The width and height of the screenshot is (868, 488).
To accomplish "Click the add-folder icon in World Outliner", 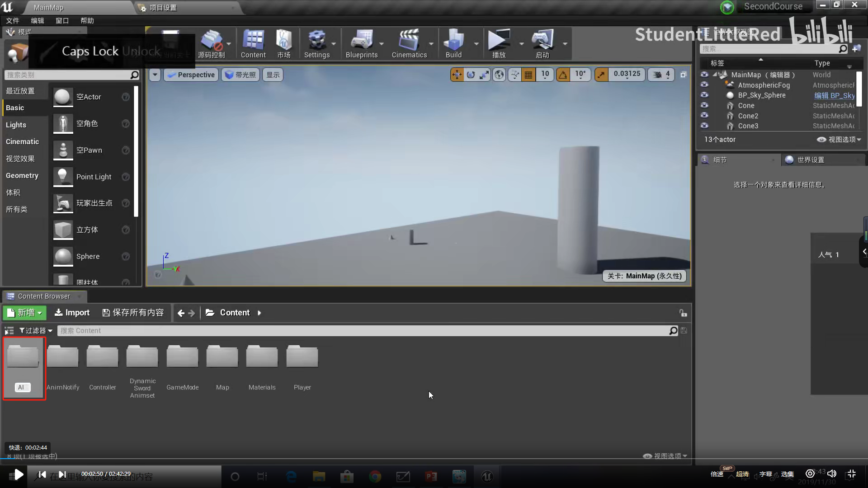I will click(857, 48).
